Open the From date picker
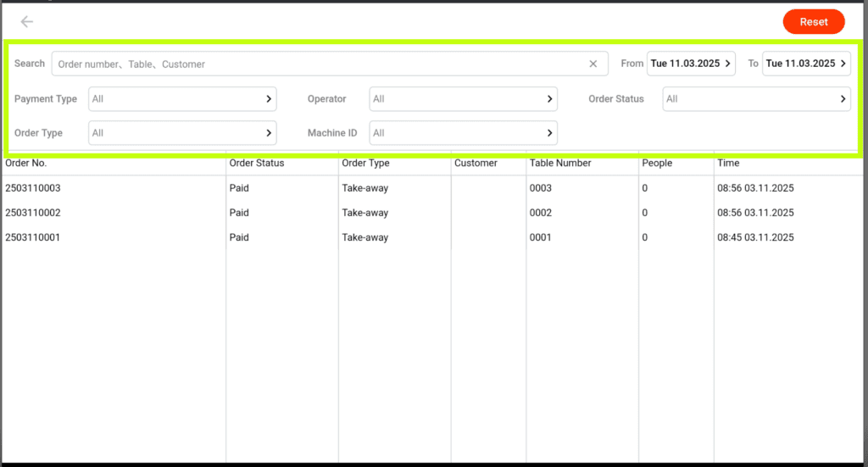The height and width of the screenshot is (467, 868). 692,64
